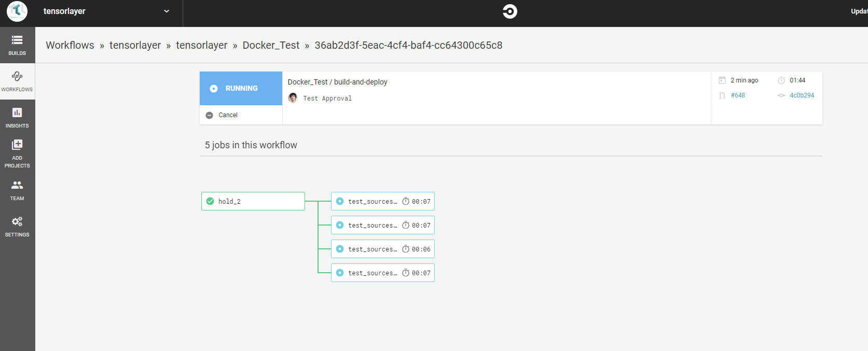
Task: Expand the tensorlayer organization dropdown arrow
Action: tap(167, 11)
